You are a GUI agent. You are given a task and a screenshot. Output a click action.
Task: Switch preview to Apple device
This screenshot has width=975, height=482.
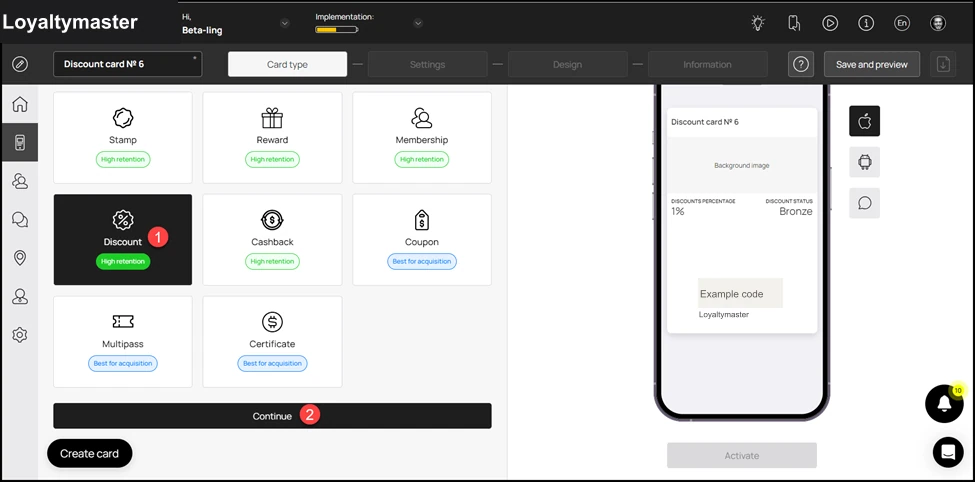(864, 121)
